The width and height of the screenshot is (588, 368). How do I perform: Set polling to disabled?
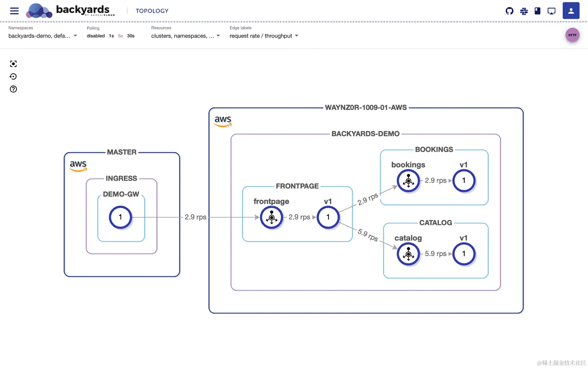96,36
